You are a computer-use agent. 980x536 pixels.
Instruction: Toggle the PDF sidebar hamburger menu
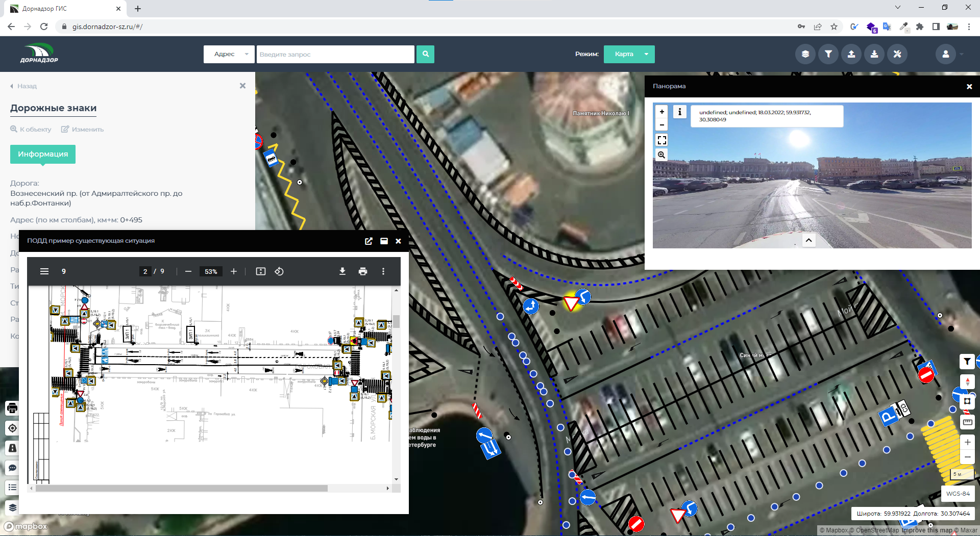point(44,271)
